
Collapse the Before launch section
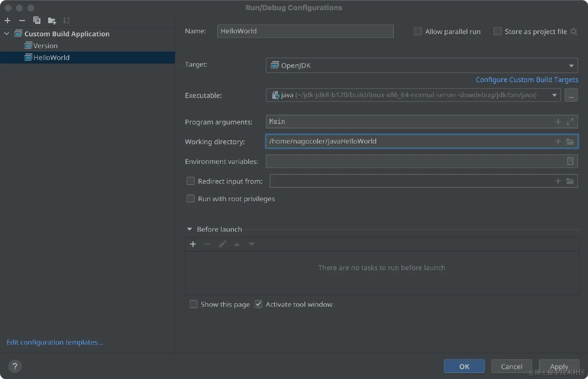pos(190,229)
